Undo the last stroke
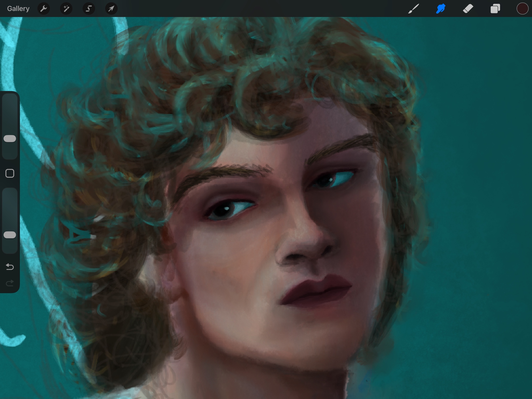The height and width of the screenshot is (399, 532). click(x=10, y=267)
